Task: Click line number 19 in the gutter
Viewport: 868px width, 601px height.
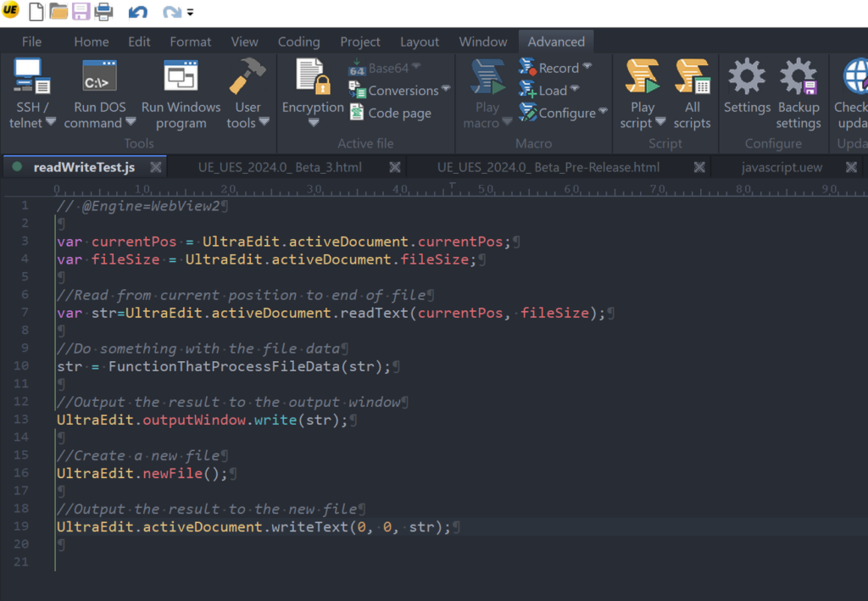Action: pyautogui.click(x=21, y=526)
